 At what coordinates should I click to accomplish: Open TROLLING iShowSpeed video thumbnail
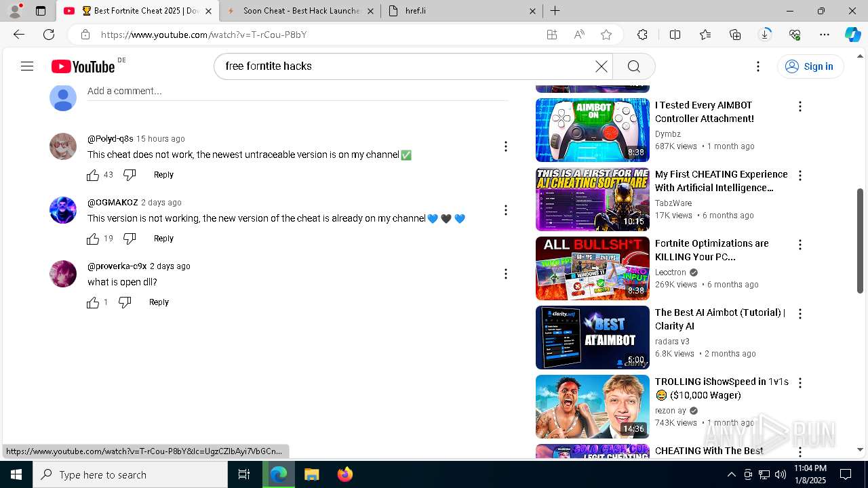tap(593, 407)
